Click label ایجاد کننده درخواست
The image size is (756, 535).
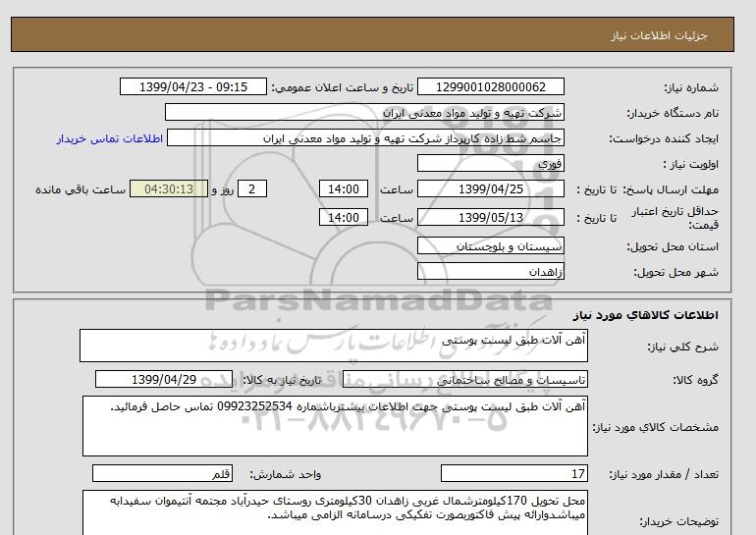click(x=664, y=138)
